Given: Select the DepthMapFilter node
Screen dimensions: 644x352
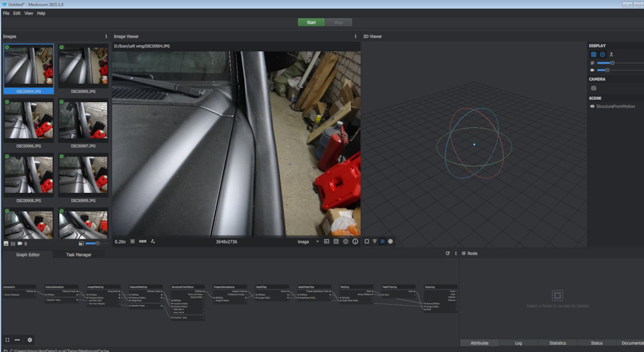Looking at the screenshot, I should click(x=314, y=293).
